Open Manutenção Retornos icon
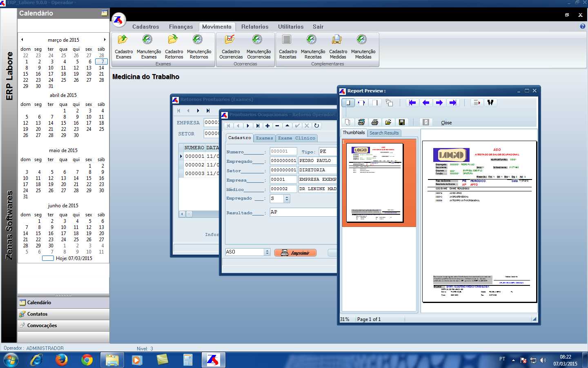588x368 pixels. 199,47
